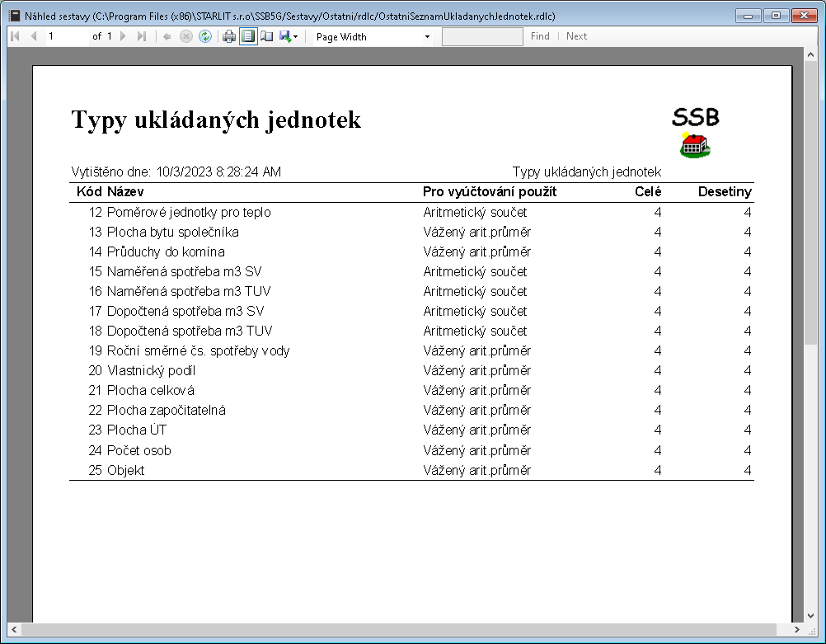826x644 pixels.
Task: Go to next page arrow
Action: (x=124, y=36)
